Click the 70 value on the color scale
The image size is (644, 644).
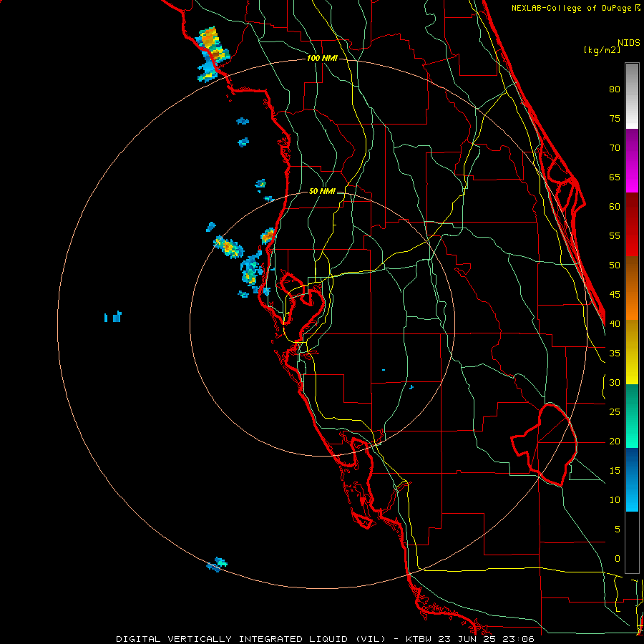coord(615,148)
